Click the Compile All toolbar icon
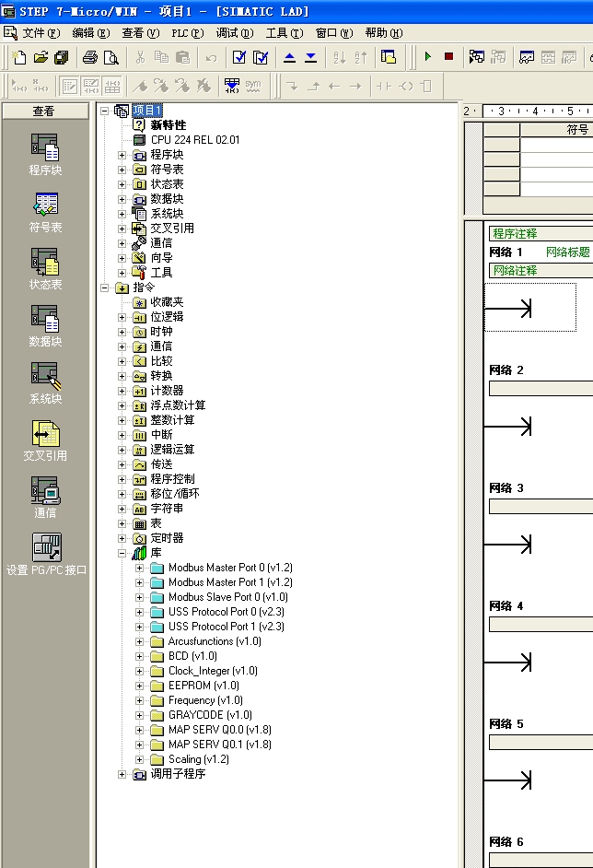The width and height of the screenshot is (593, 868). pos(261,57)
